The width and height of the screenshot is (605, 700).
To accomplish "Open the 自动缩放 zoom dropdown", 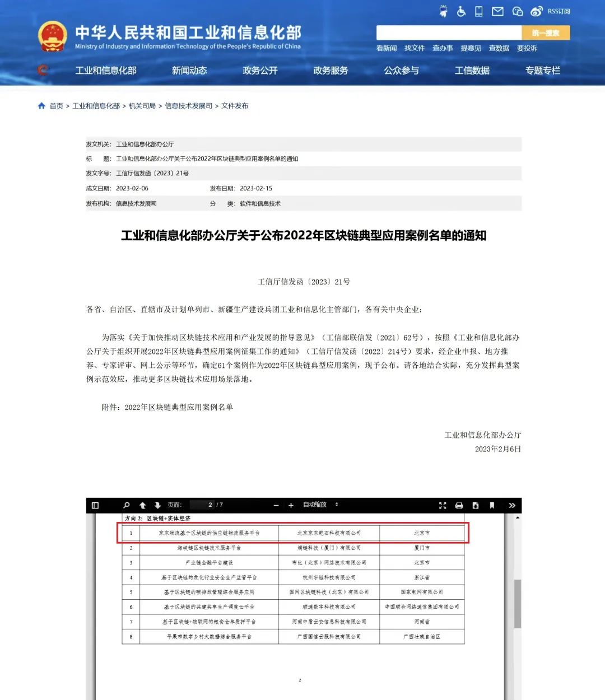I will 320,505.
